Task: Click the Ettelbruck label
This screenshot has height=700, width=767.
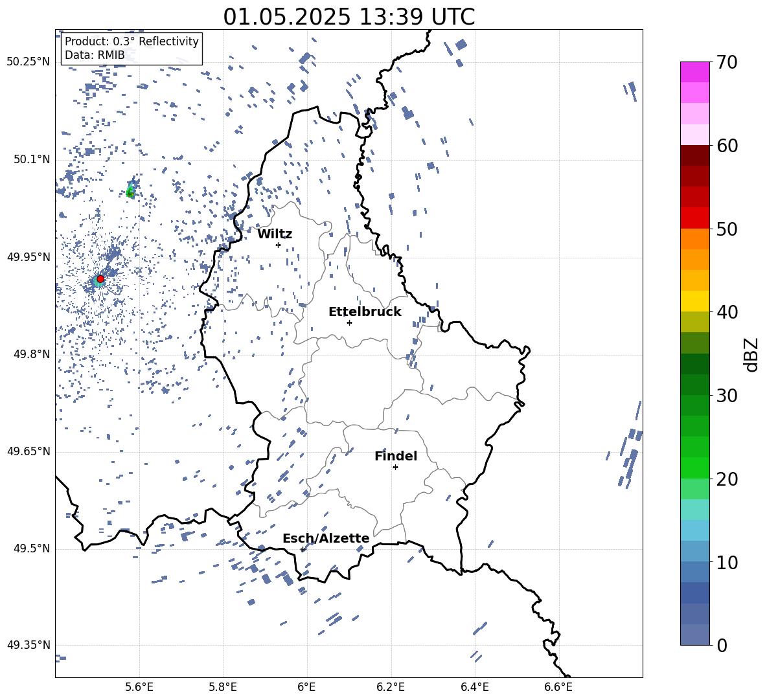Action: coord(365,312)
